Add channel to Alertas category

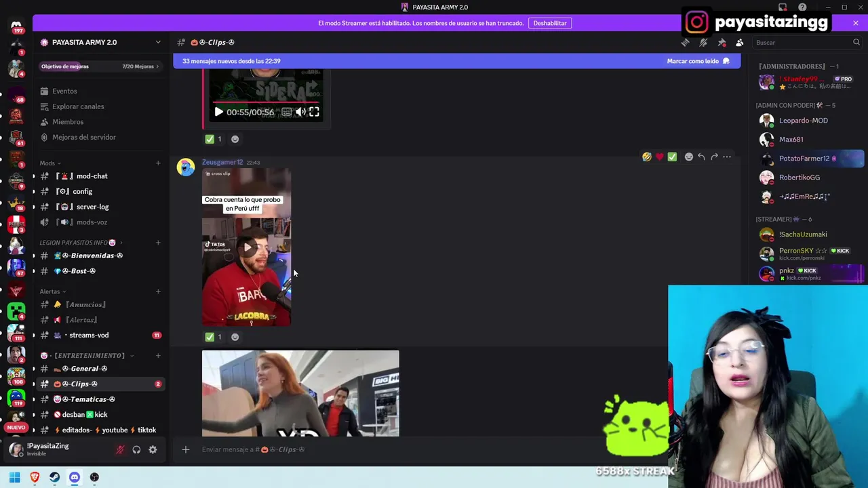tap(158, 291)
